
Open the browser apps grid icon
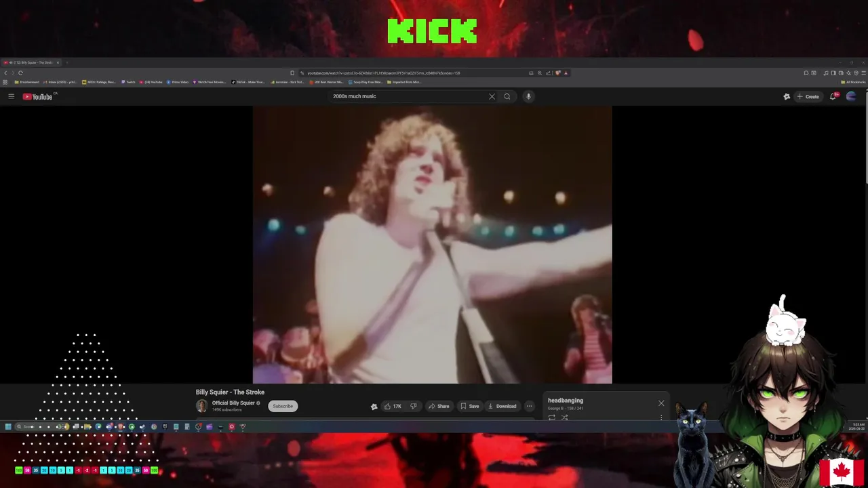click(x=5, y=82)
